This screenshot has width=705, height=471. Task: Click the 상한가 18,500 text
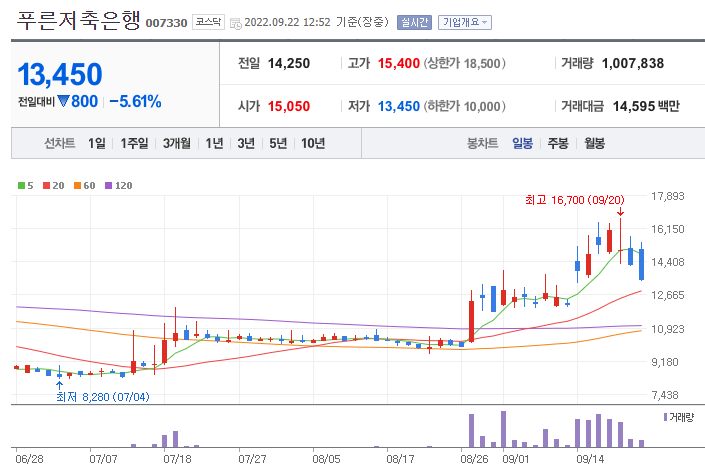tap(464, 63)
